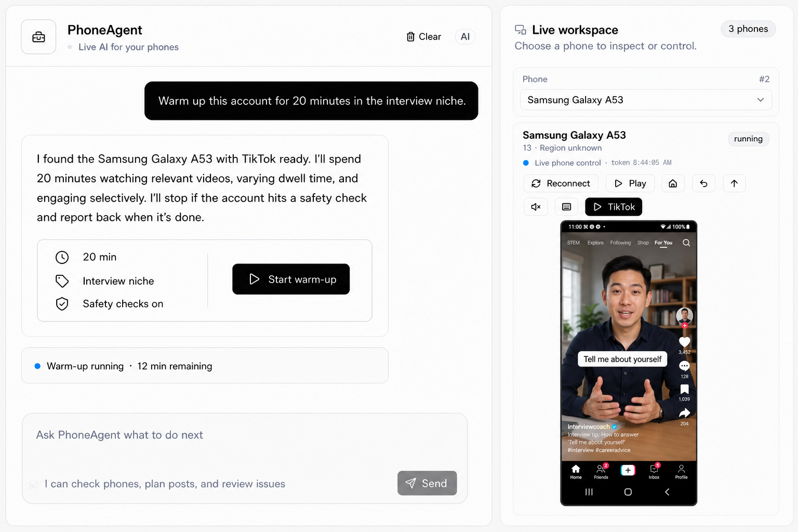This screenshot has height=532, width=798.
Task: Like the video with heart icon
Action: [x=684, y=342]
